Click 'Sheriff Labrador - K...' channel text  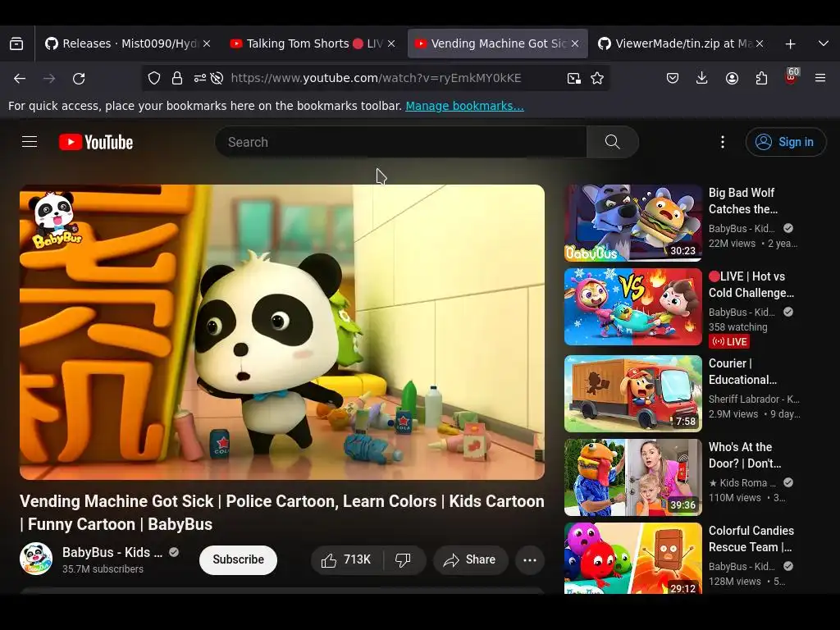coord(754,399)
